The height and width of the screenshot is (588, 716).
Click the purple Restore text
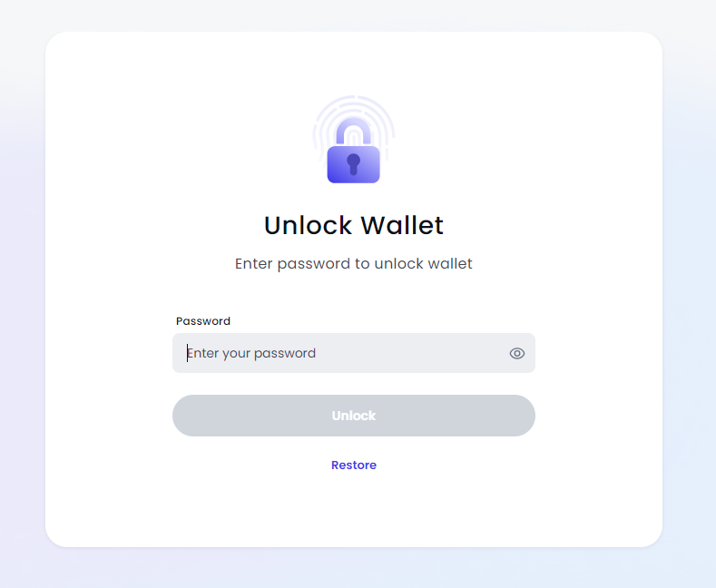(x=353, y=465)
